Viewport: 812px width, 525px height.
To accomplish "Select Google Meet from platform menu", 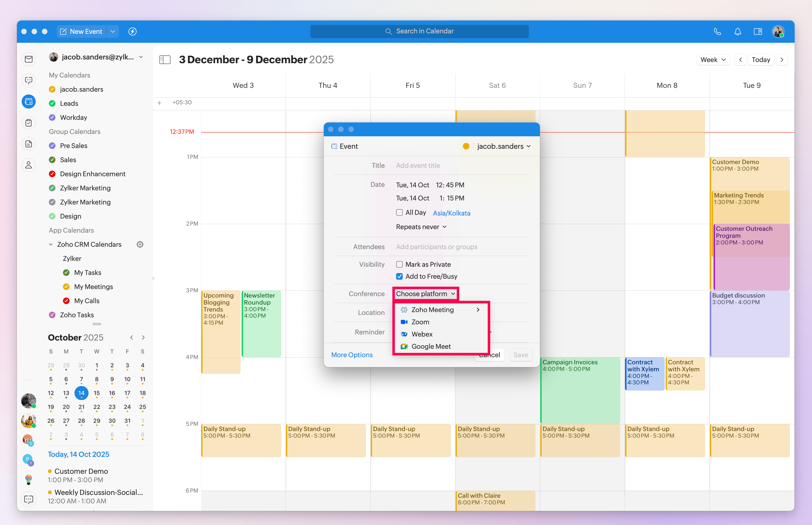I will coord(431,346).
